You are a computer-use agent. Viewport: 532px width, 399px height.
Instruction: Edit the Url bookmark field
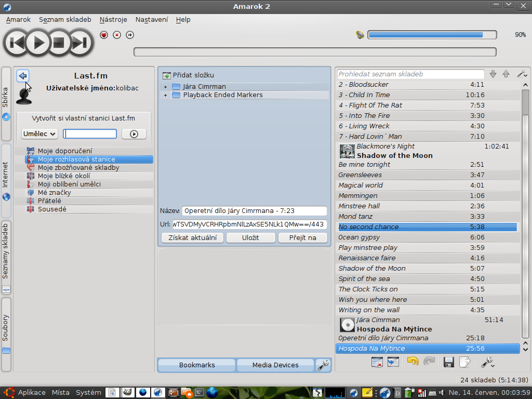coord(249,224)
